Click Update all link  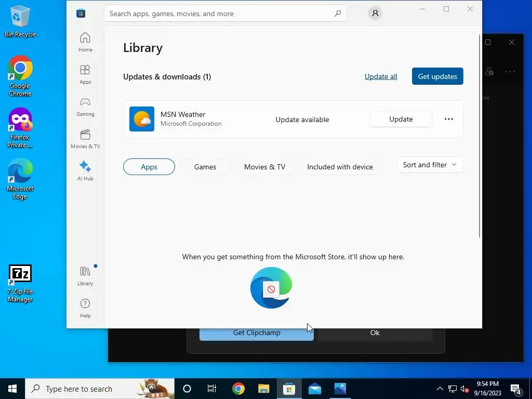point(381,77)
